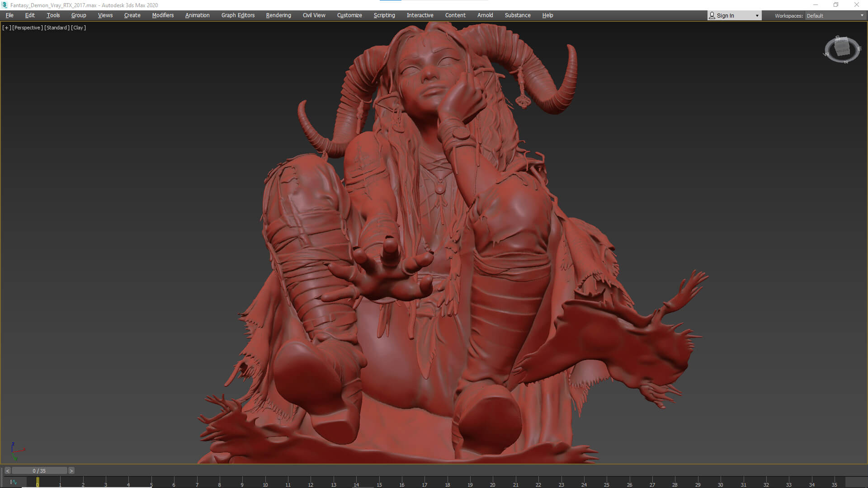This screenshot has width=868, height=488.
Task: Expand the Sign In dropdown arrow
Action: [757, 16]
